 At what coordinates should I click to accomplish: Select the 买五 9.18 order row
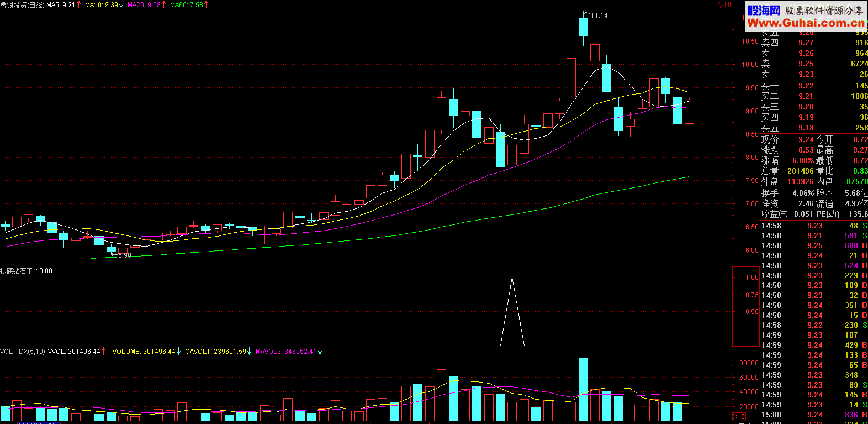pyautogui.click(x=814, y=128)
